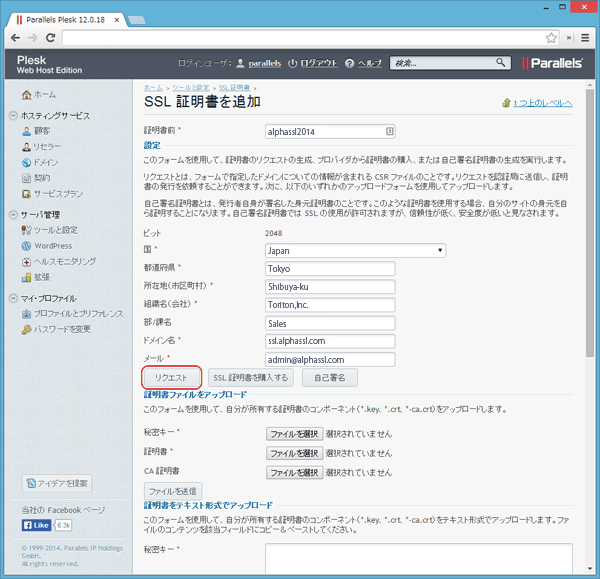Click the ログアウト link
Image resolution: width=600 pixels, height=579 pixels.
point(319,63)
